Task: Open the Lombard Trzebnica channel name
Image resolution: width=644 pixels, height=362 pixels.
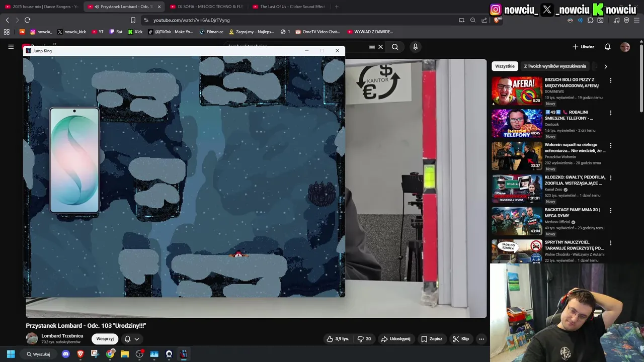Action: coord(62,336)
